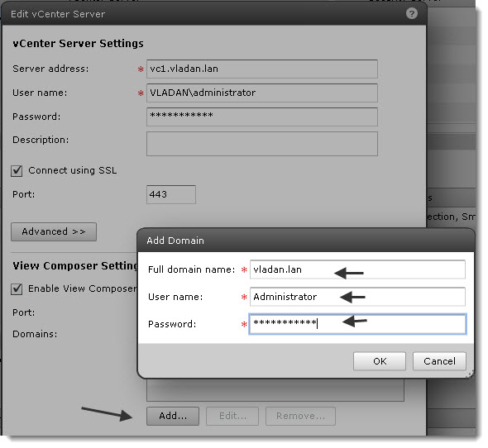The width and height of the screenshot is (488, 448).
Task: Click the vCenter Server Settings heading
Action: point(78,43)
